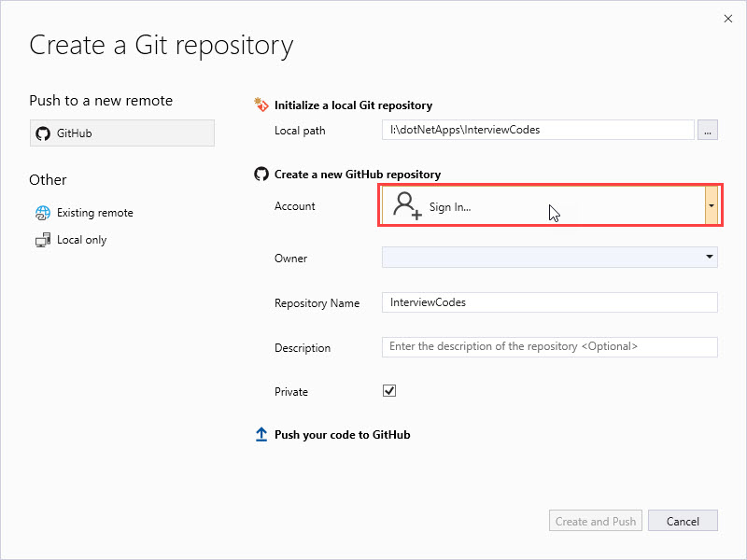Click the Local only computer icon
Image resolution: width=747 pixels, height=560 pixels.
pyautogui.click(x=42, y=240)
